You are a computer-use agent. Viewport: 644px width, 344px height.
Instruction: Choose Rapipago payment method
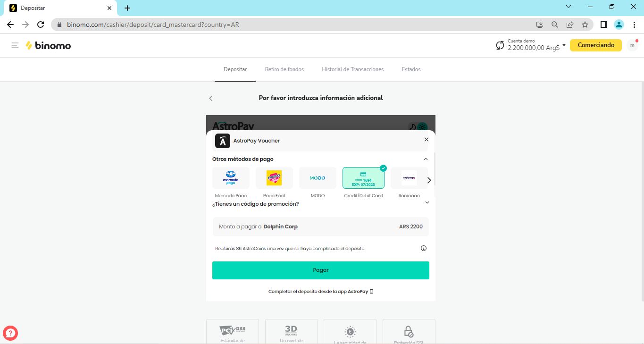(409, 178)
